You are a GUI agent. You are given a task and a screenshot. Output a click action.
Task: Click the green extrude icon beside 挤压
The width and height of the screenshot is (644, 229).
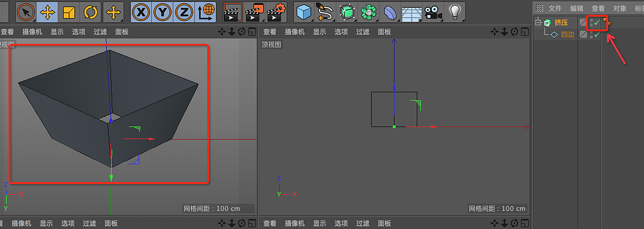click(x=548, y=23)
